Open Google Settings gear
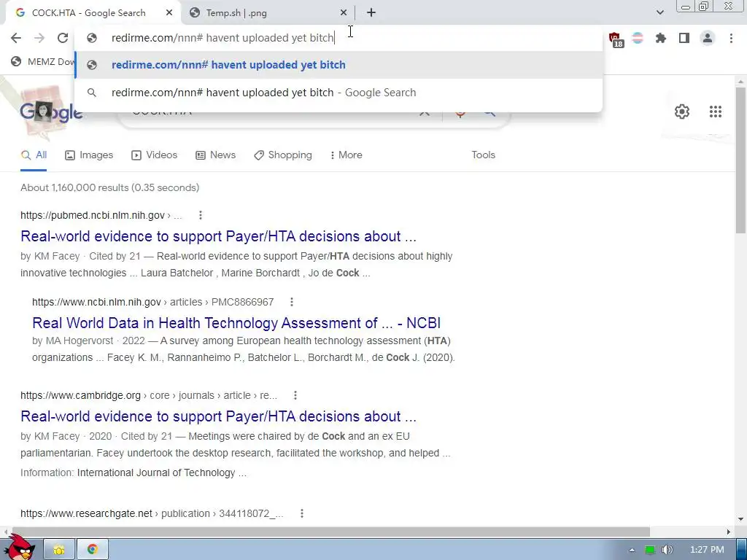The image size is (747, 560). coord(682,112)
